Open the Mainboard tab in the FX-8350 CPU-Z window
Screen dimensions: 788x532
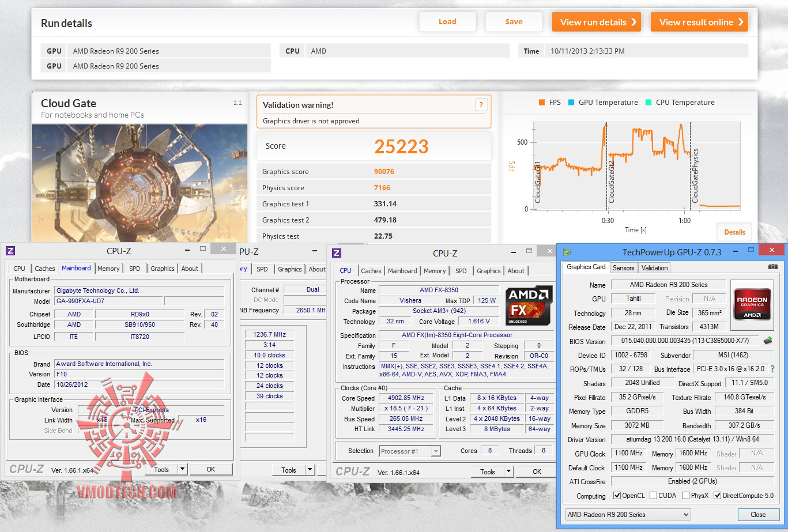(x=402, y=271)
